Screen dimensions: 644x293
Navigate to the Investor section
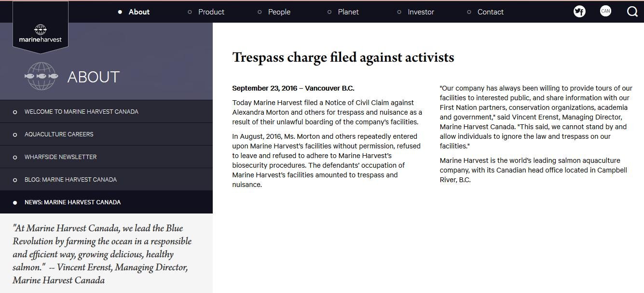click(x=421, y=12)
